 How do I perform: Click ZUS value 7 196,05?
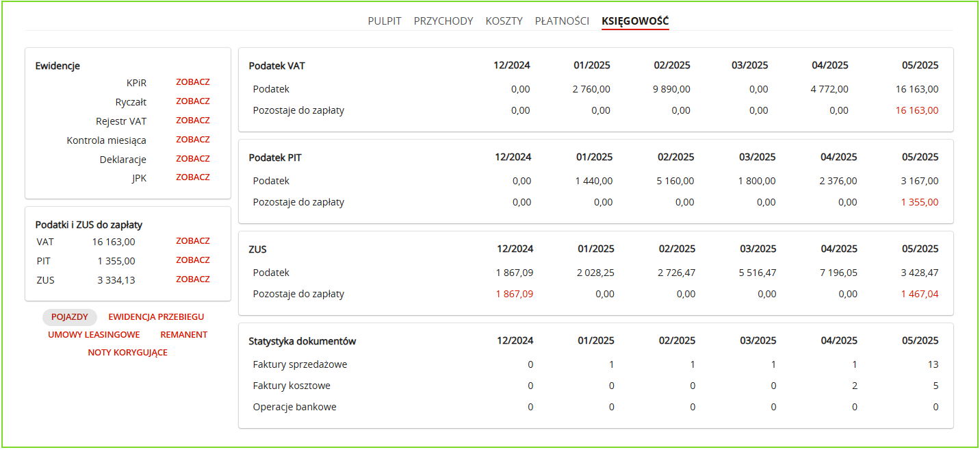coord(838,273)
